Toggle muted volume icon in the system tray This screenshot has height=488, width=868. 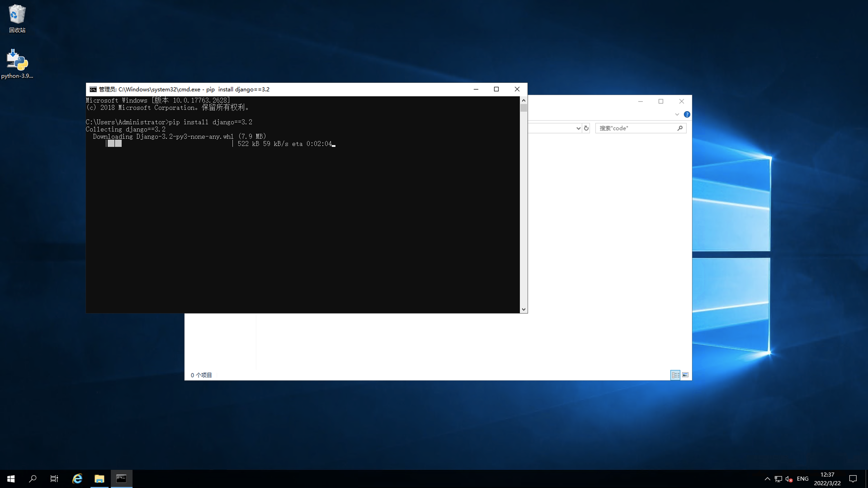click(788, 479)
